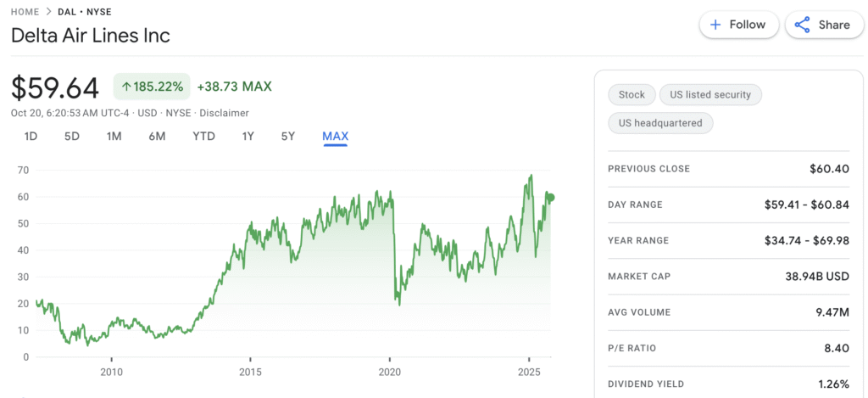The image size is (868, 398).
Task: Click the 2020 label on the chart axis
Action: [390, 370]
